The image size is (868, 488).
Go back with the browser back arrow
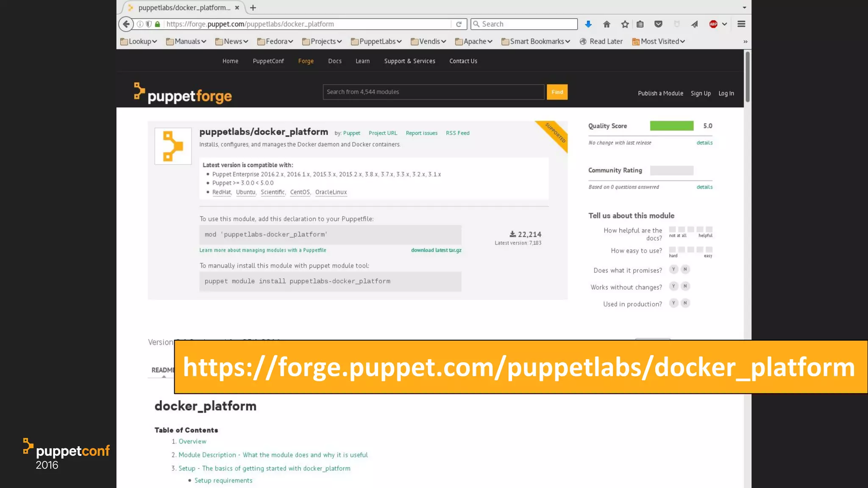click(126, 24)
